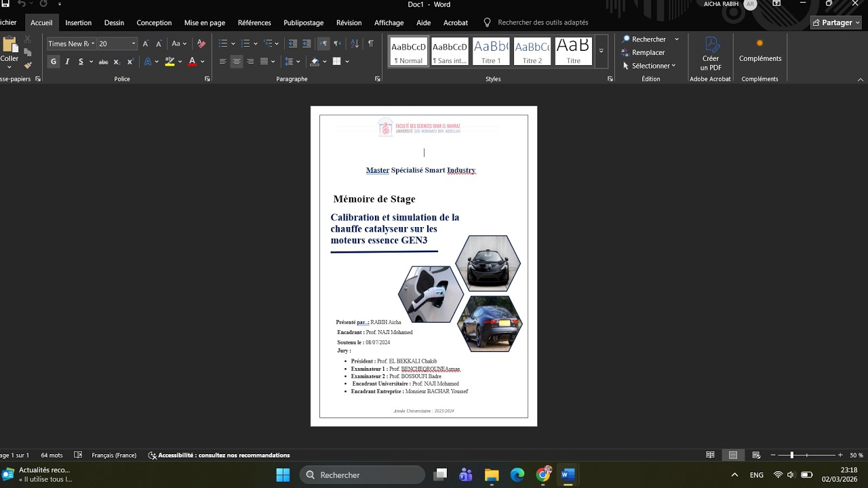Align text to the right

(250, 62)
